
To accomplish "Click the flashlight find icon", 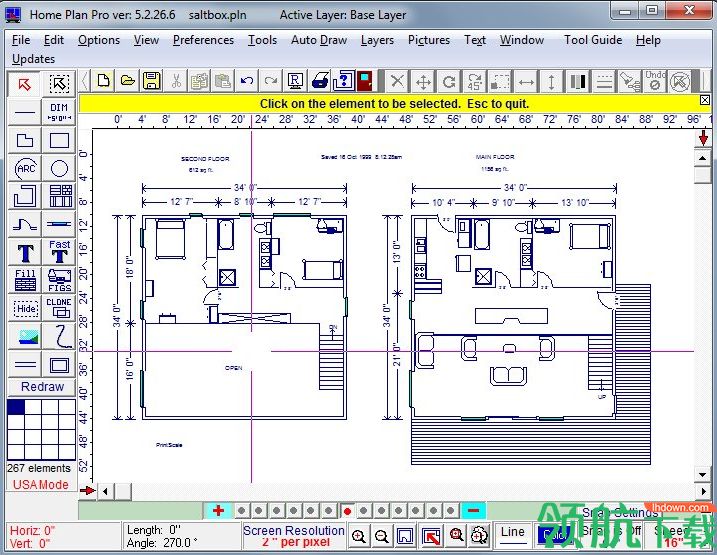I will (629, 82).
